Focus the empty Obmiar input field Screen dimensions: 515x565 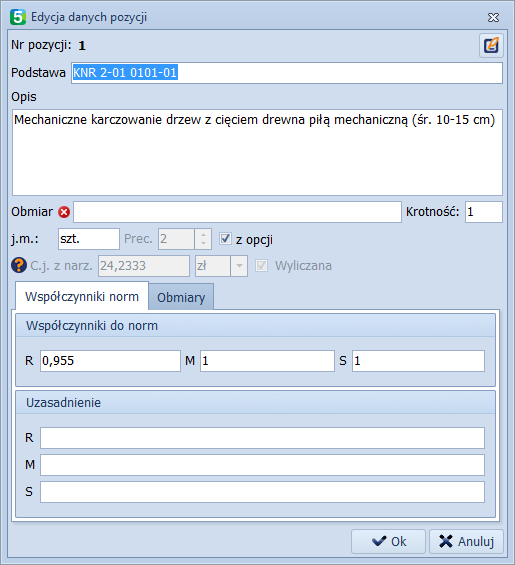coord(237,212)
